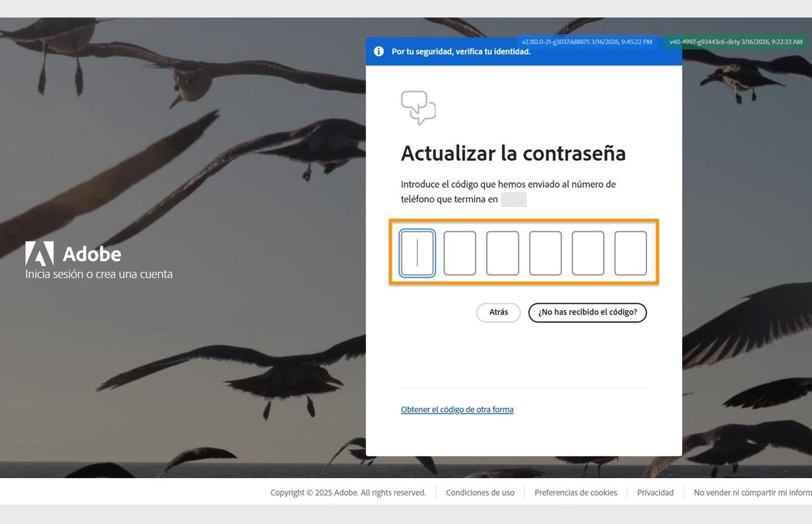Select the fifth verification digit box
The width and height of the screenshot is (812, 524).
(x=588, y=253)
